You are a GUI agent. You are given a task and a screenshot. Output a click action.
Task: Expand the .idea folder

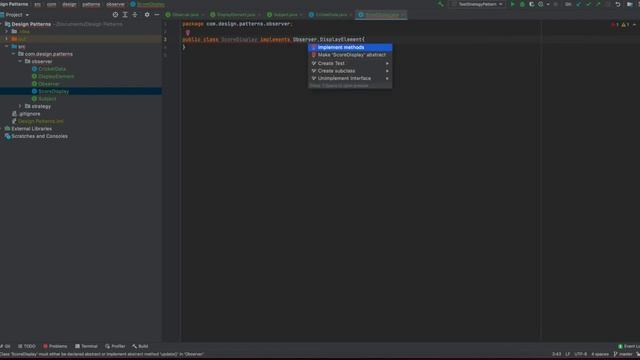pos(7,31)
